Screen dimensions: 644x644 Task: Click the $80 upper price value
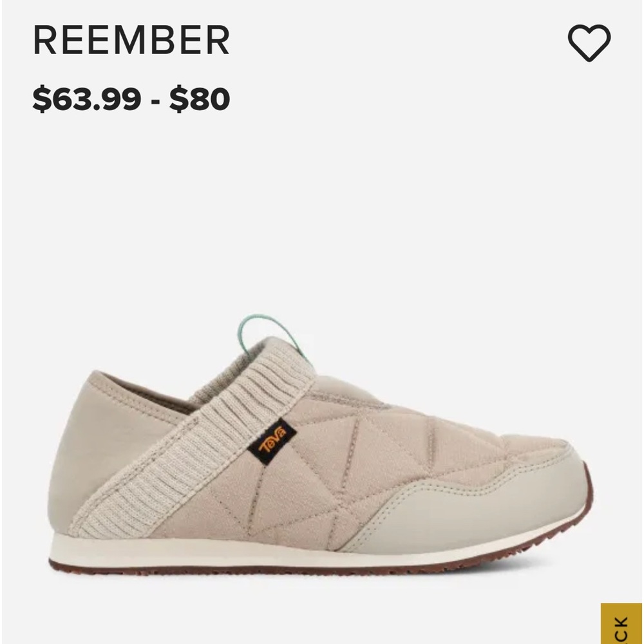tap(200, 99)
